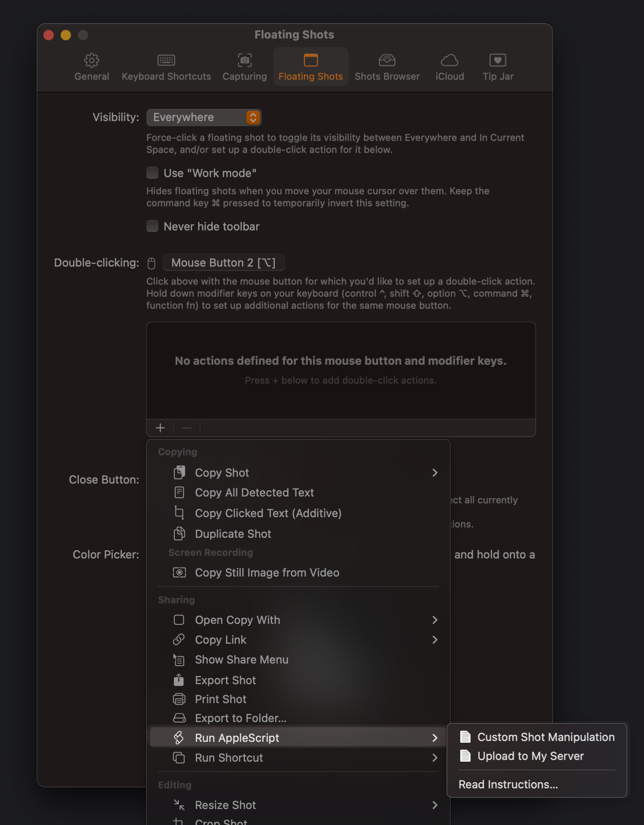Click the Copy Shot icon
This screenshot has width=644, height=825.
(179, 472)
